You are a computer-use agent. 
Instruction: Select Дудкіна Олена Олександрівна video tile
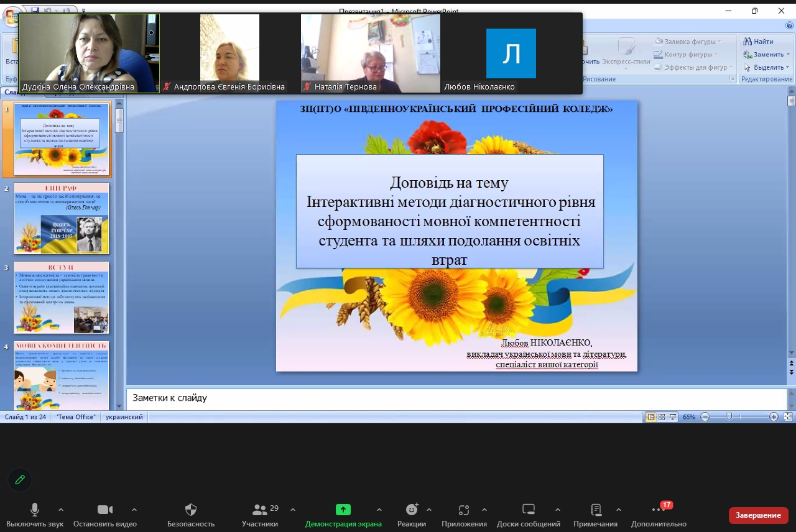click(90, 54)
